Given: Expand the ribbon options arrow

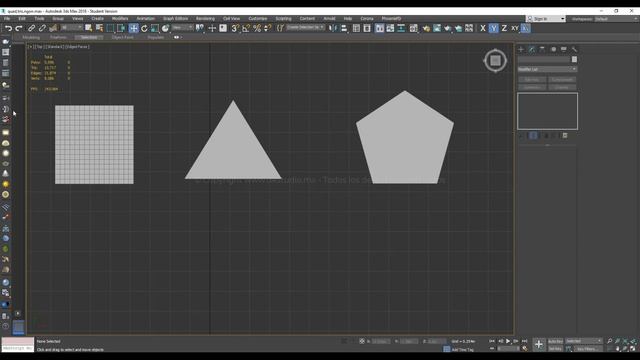Looking at the screenshot, I should (x=177, y=37).
